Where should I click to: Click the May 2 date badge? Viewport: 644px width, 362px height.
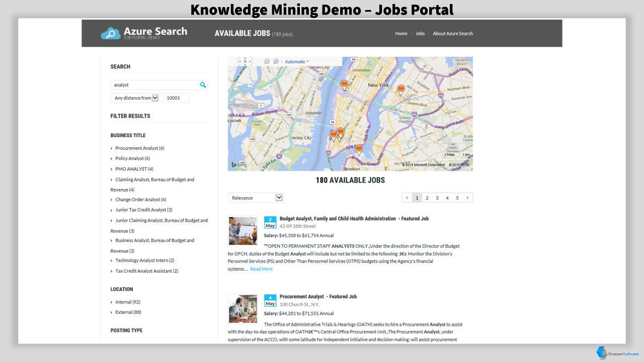coord(270,223)
